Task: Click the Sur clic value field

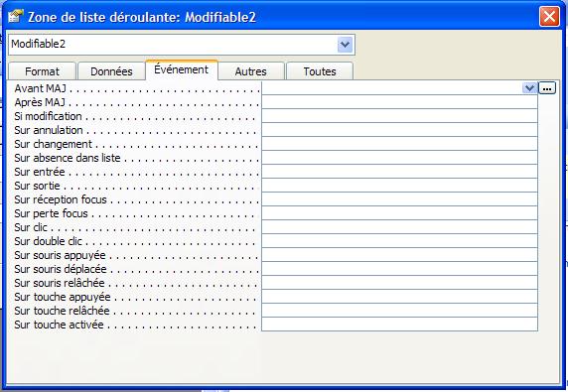Action: 399,227
